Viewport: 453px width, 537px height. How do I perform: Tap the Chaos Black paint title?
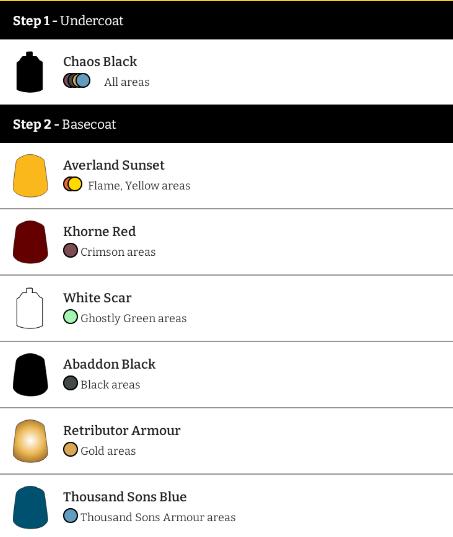tap(100, 62)
